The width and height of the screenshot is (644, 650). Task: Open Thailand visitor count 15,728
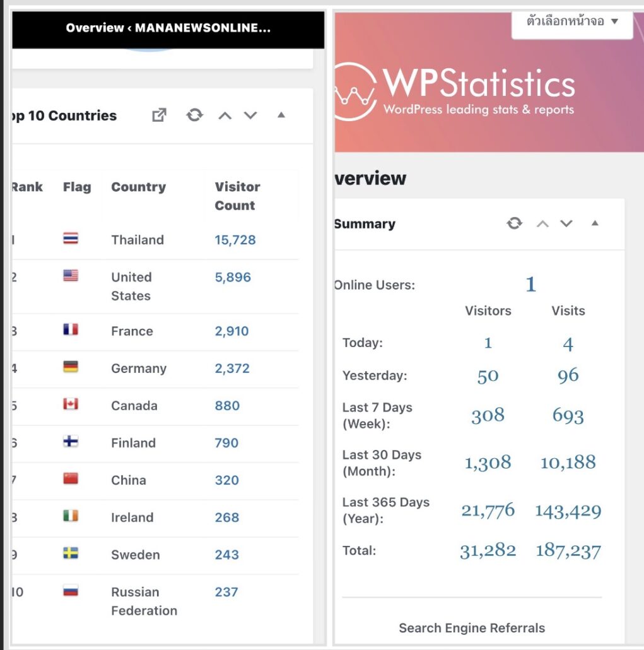235,240
